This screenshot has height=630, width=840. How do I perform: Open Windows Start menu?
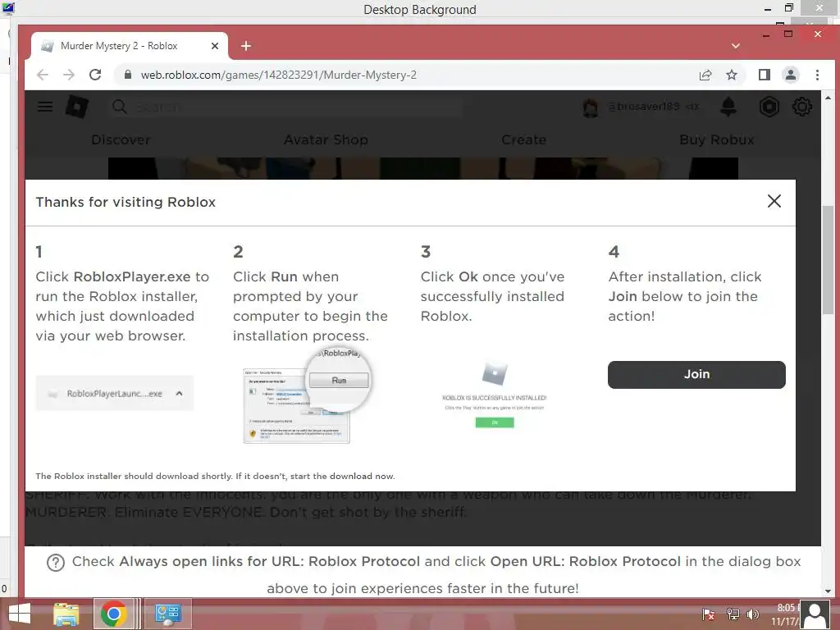click(20, 614)
